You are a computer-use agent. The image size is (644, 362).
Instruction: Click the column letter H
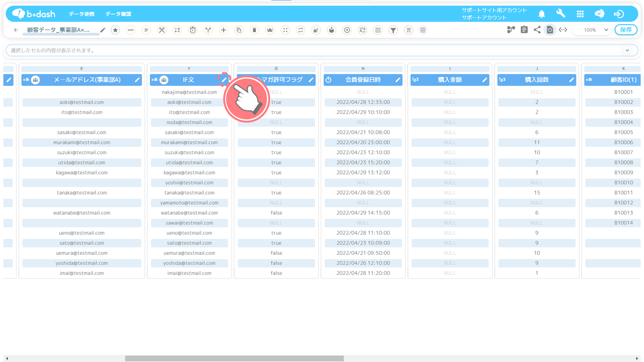coord(363,69)
